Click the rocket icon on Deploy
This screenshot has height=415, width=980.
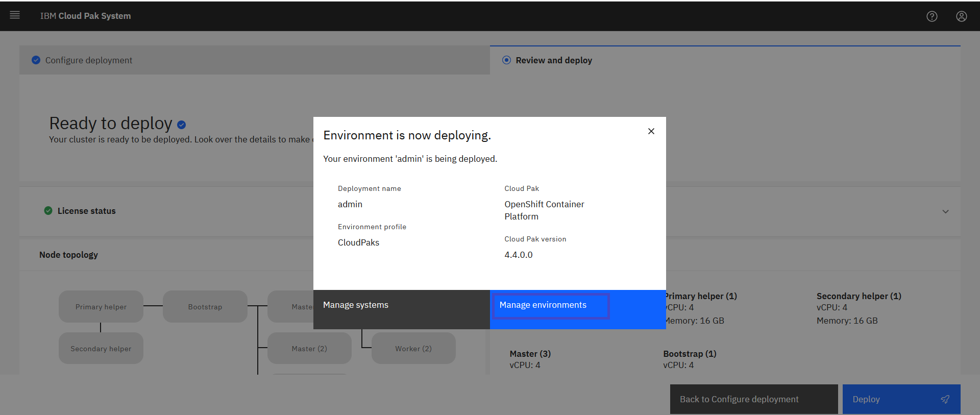pyautogui.click(x=945, y=399)
